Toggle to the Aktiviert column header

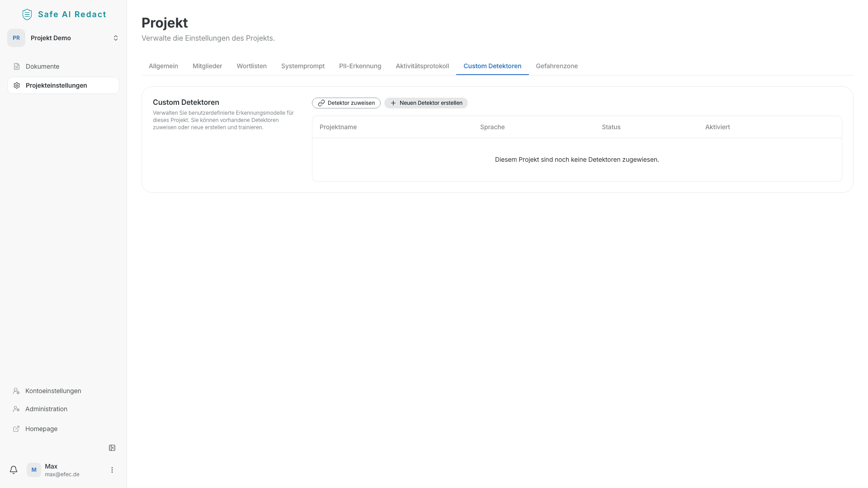pyautogui.click(x=717, y=127)
